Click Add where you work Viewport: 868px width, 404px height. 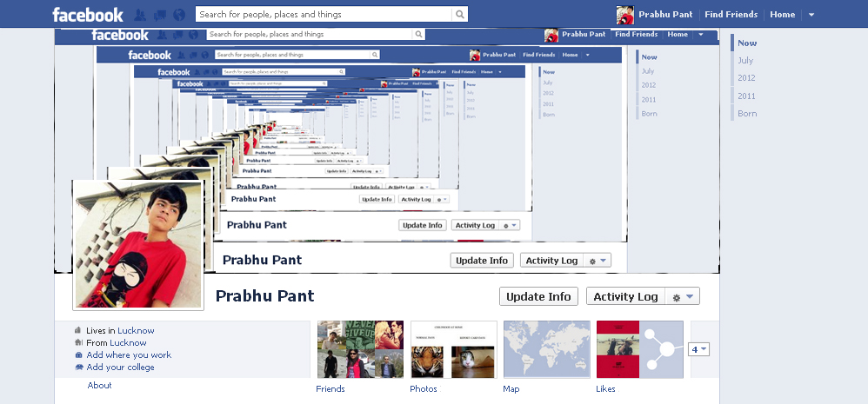129,354
